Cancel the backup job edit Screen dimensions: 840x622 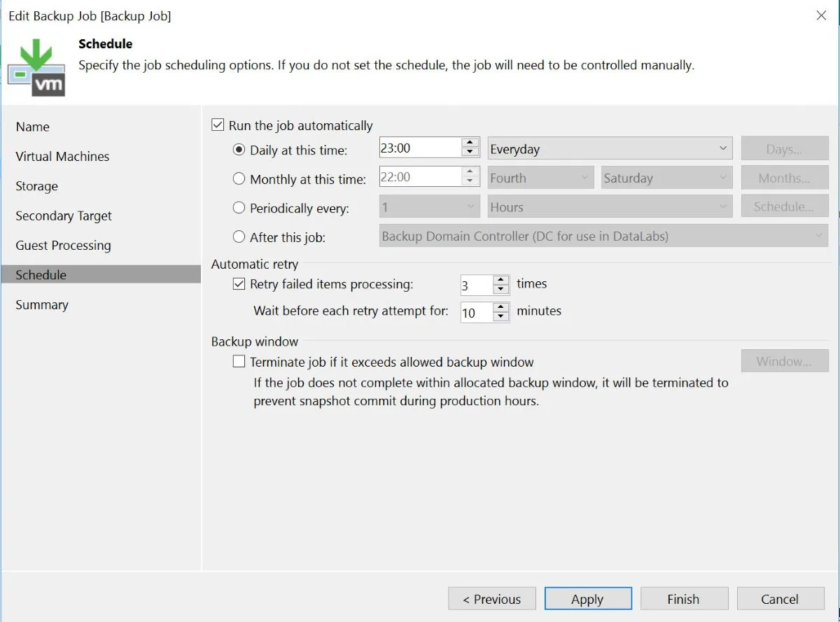click(780, 599)
